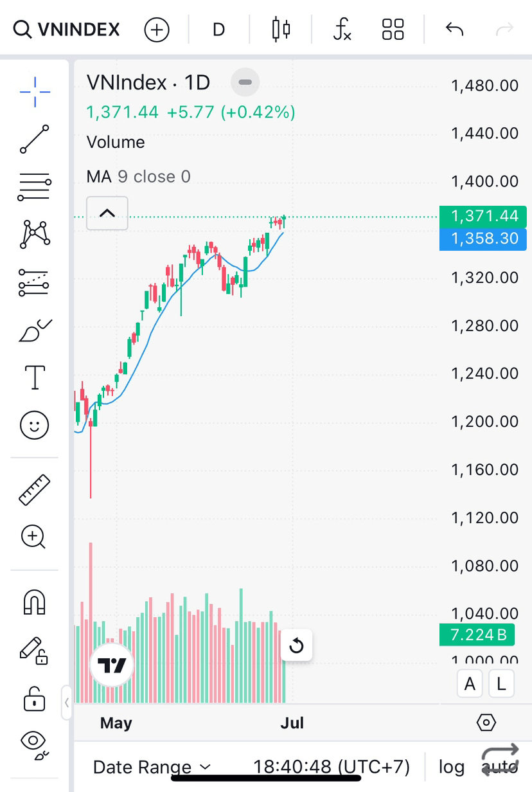
Task: Open the indicators fx menu
Action: click(x=342, y=30)
